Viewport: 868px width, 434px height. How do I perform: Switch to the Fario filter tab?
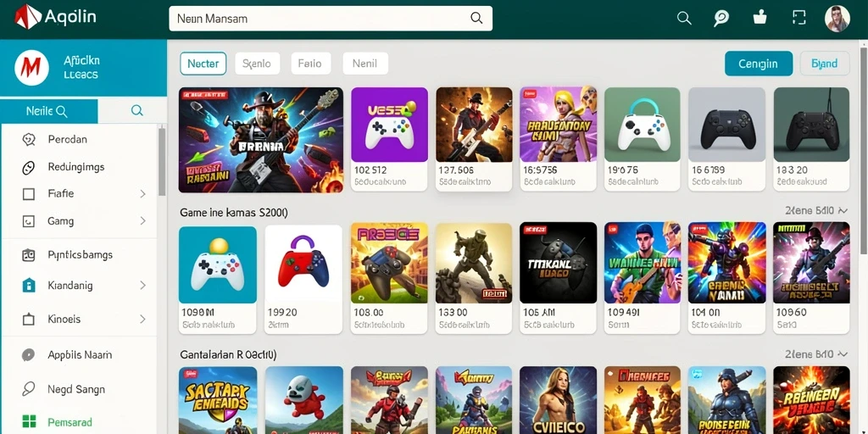pos(310,64)
